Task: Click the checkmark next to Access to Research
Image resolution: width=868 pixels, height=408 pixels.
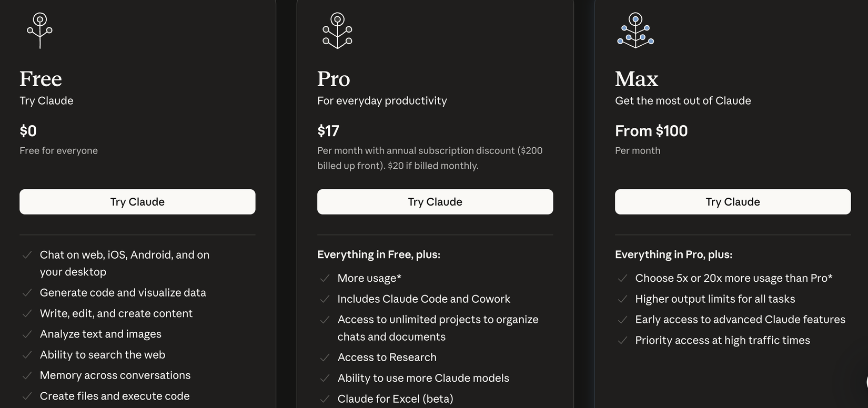Action: [325, 358]
